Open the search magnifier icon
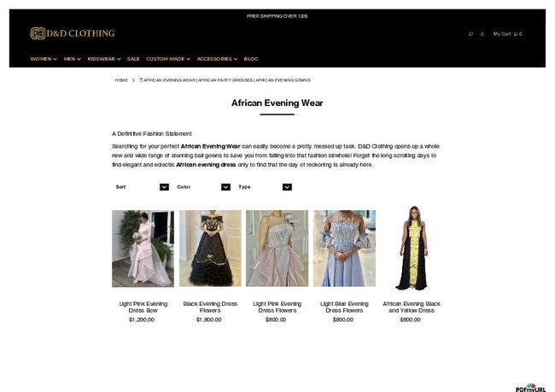555x392 pixels. [x=470, y=34]
